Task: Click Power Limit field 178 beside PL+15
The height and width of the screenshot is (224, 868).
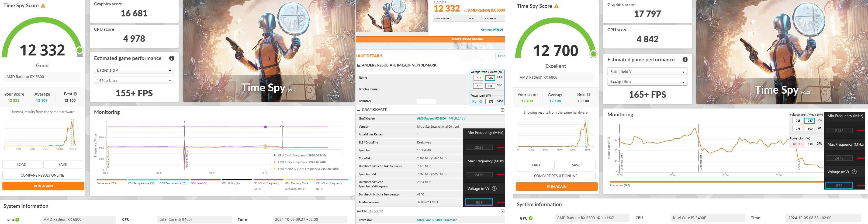Action: tap(809, 144)
